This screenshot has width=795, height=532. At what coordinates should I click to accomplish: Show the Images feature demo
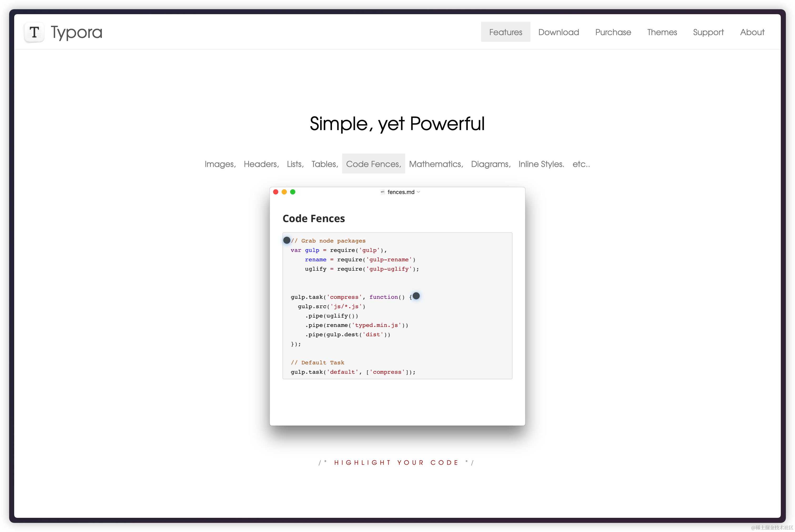pyautogui.click(x=220, y=164)
